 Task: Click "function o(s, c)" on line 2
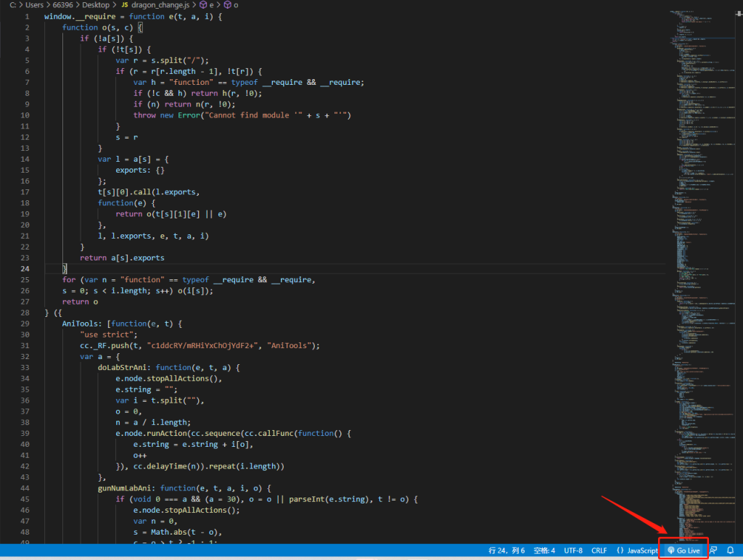[98, 28]
